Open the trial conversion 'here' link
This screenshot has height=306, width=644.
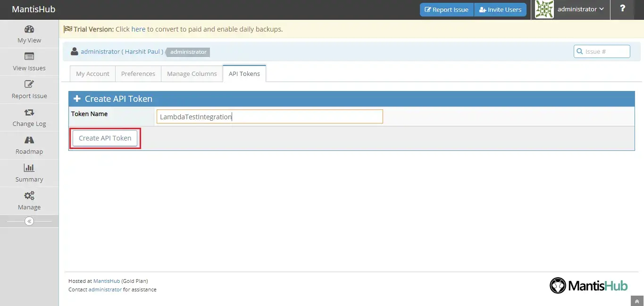138,29
